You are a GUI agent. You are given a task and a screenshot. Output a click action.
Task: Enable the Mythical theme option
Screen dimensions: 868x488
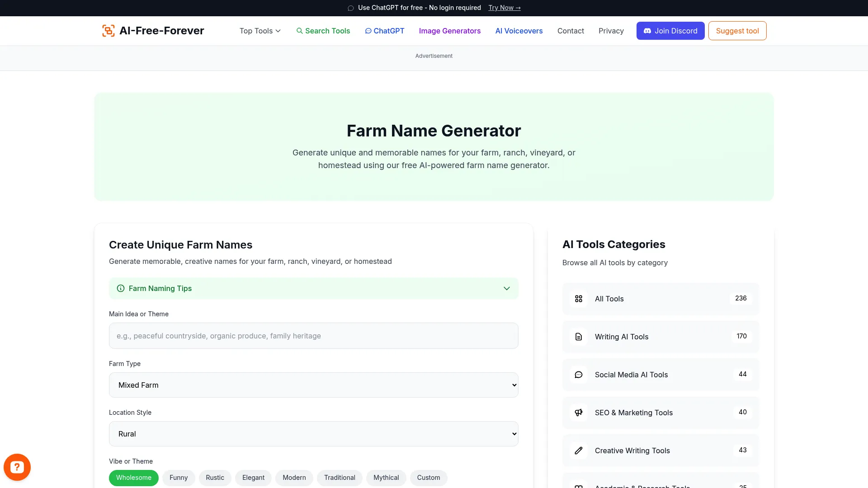[x=386, y=478]
